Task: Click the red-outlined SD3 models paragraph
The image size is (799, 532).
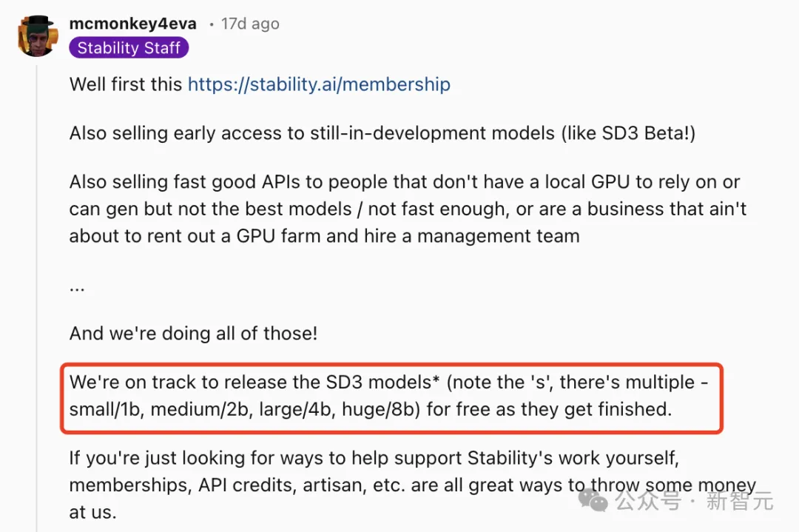Action: pyautogui.click(x=392, y=396)
